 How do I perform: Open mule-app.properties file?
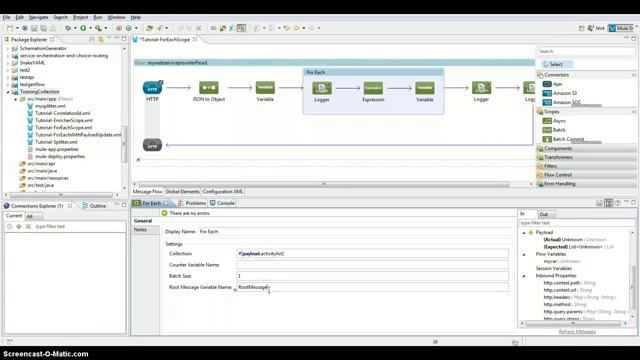click(56, 149)
